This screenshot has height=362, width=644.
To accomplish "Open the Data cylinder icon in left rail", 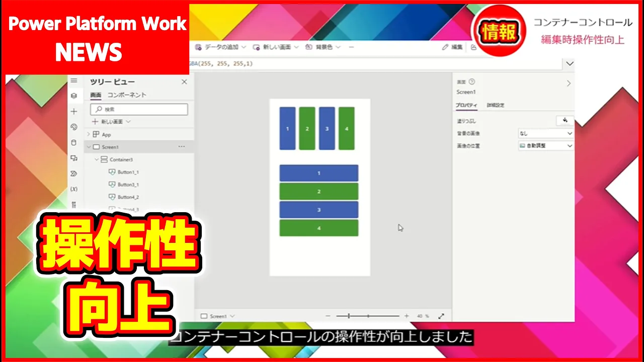I will (x=74, y=142).
